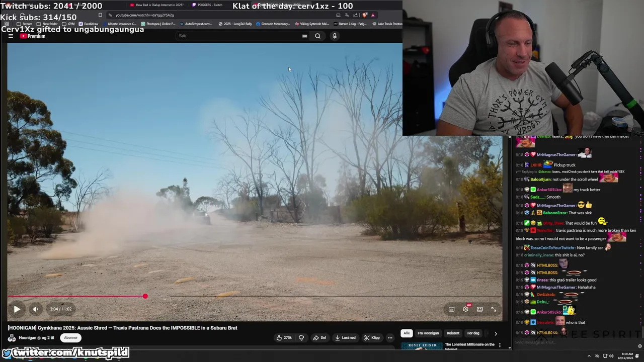Open the Excalidraw bookmark
The width and height of the screenshot is (644, 362).
(x=89, y=24)
